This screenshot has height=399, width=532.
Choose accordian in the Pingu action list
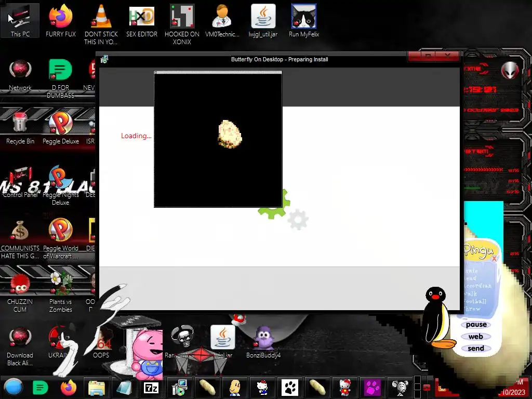pyautogui.click(x=478, y=286)
